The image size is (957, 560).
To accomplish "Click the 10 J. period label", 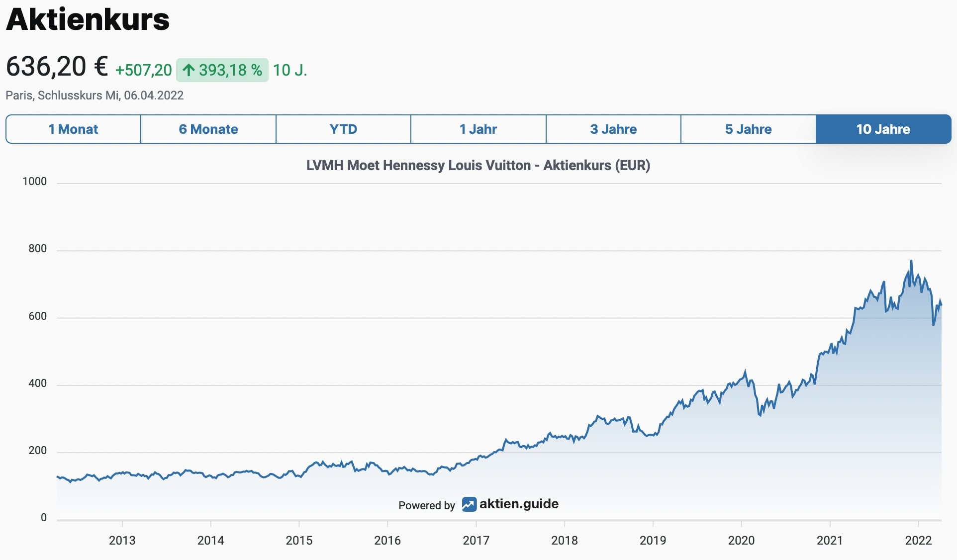I will [x=290, y=70].
